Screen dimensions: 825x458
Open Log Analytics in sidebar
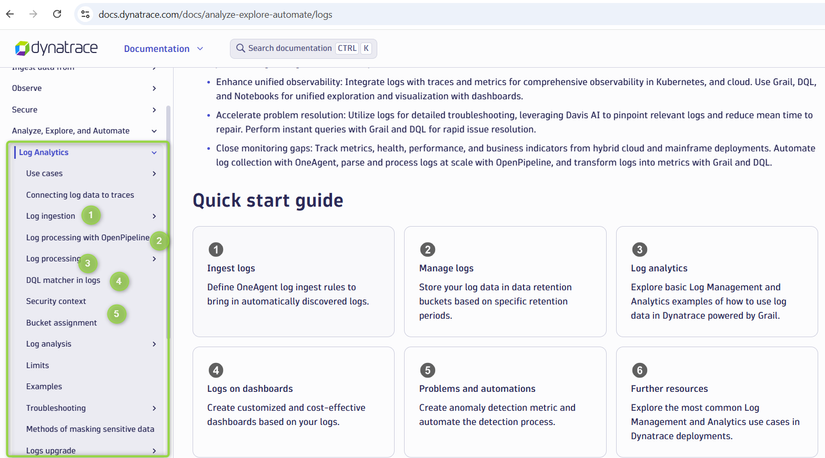tap(44, 152)
